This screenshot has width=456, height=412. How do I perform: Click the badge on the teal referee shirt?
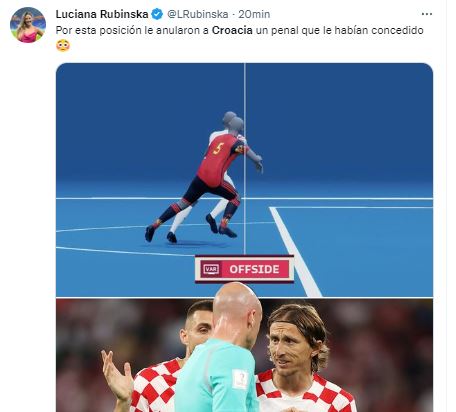click(240, 379)
